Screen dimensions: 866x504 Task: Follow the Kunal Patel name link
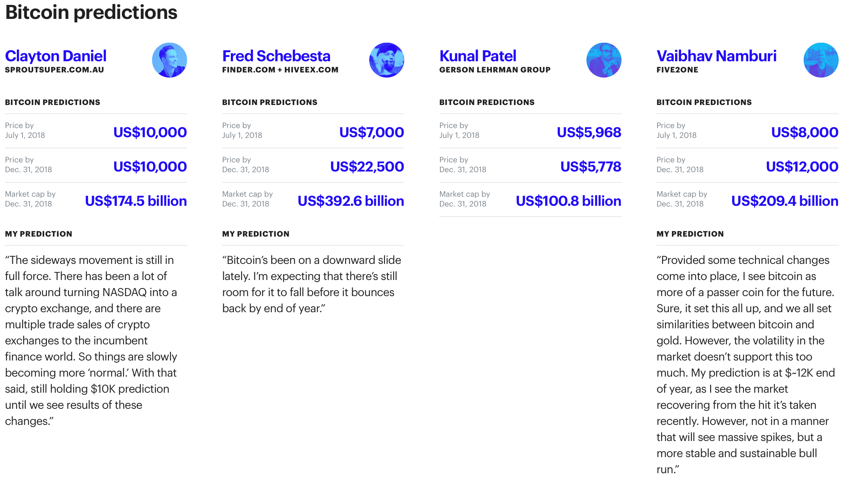click(x=477, y=56)
